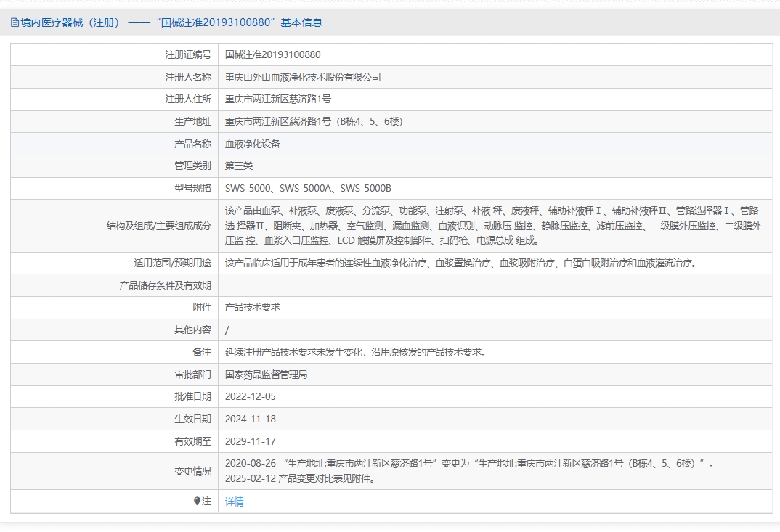Select effective date 2024-11-18
Screen dimensions: 780x532
[251, 419]
